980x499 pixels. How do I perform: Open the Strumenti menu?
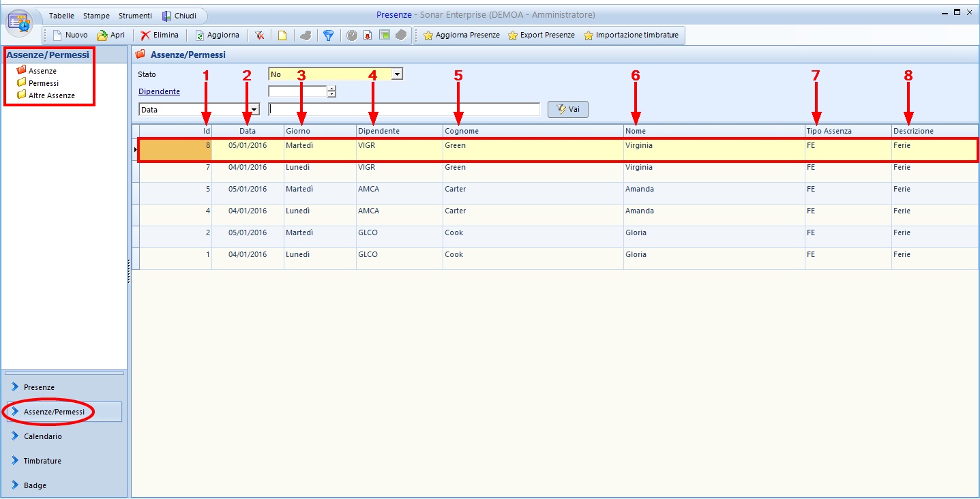tap(135, 16)
